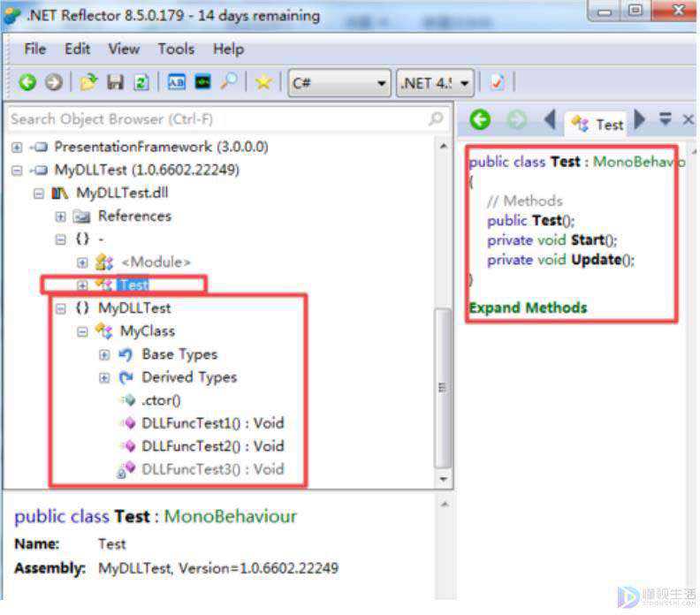Click the check for updates toolbar icon
This screenshot has width=700, height=615.
(497, 82)
